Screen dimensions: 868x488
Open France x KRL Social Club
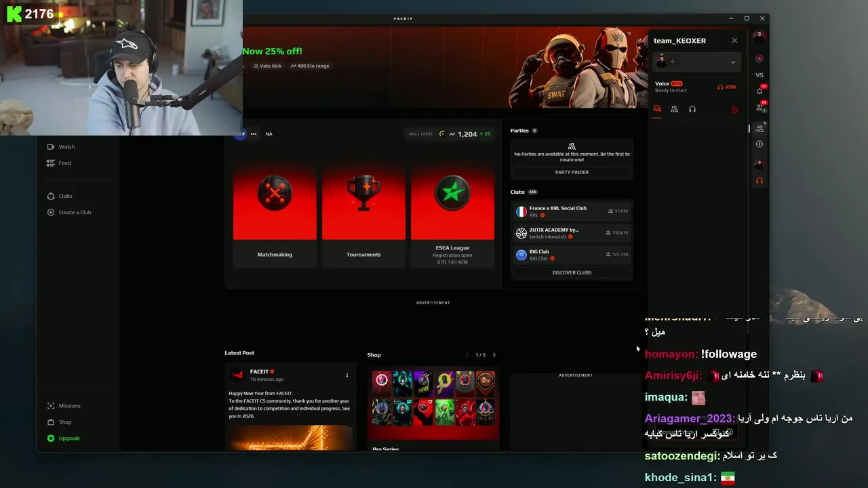tap(572, 211)
